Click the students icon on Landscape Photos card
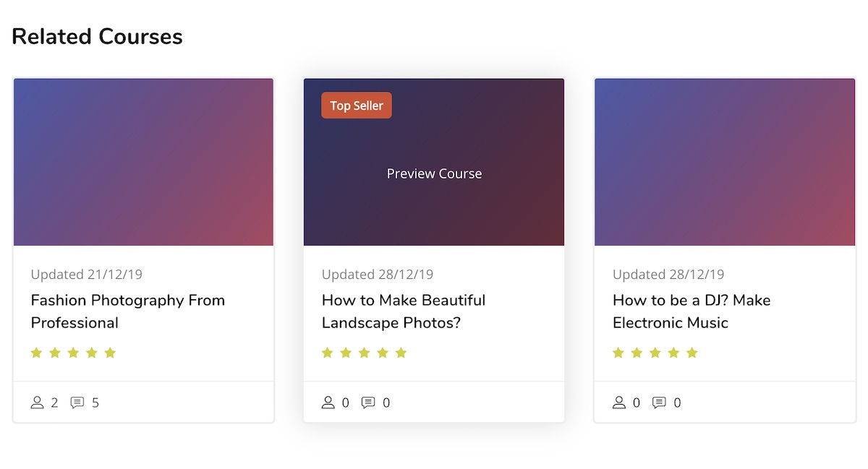Image resolution: width=868 pixels, height=469 pixels. click(x=328, y=403)
